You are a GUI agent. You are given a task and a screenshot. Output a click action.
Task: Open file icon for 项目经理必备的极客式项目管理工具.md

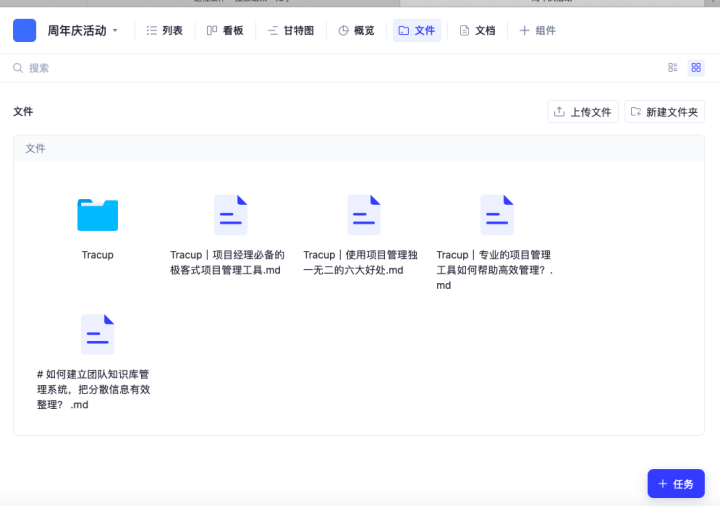pyautogui.click(x=231, y=214)
